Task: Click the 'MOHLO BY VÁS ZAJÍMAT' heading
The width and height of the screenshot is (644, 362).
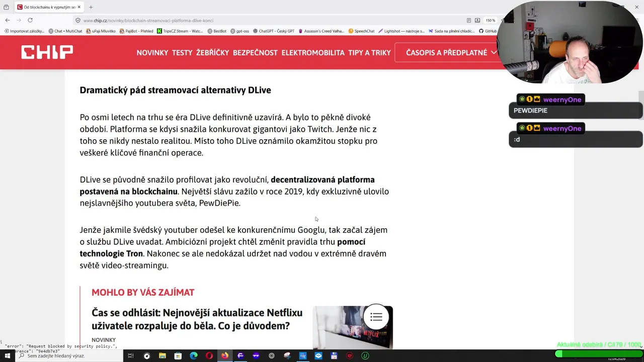Action: (143, 292)
